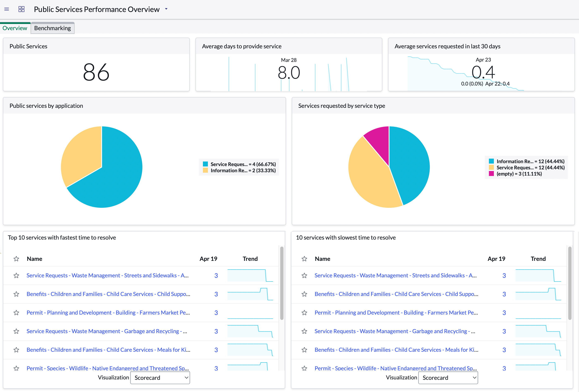Star Child Suppo... row in fastest table
The height and width of the screenshot is (392, 579).
click(x=17, y=294)
